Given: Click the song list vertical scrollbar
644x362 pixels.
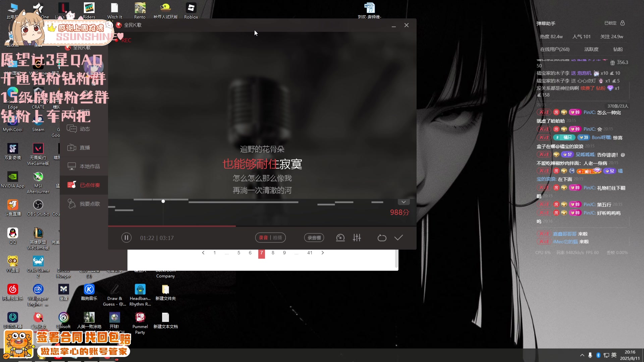Looking at the screenshot, I should [396, 259].
